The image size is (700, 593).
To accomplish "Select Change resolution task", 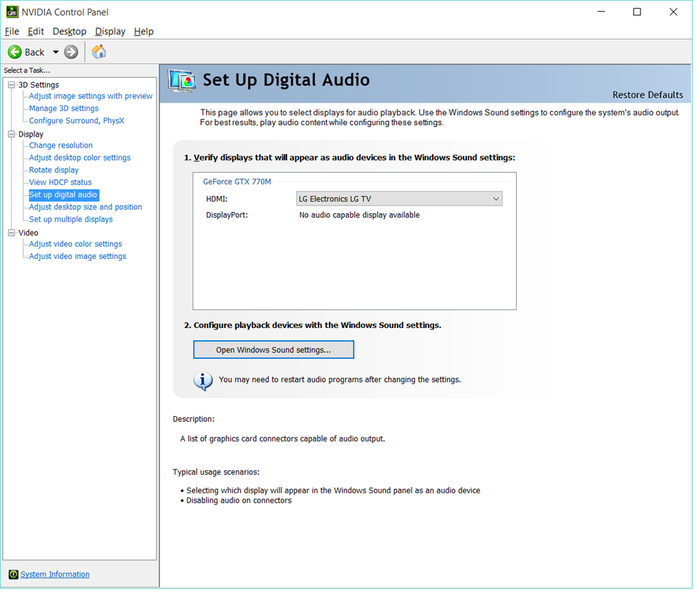I will [61, 147].
